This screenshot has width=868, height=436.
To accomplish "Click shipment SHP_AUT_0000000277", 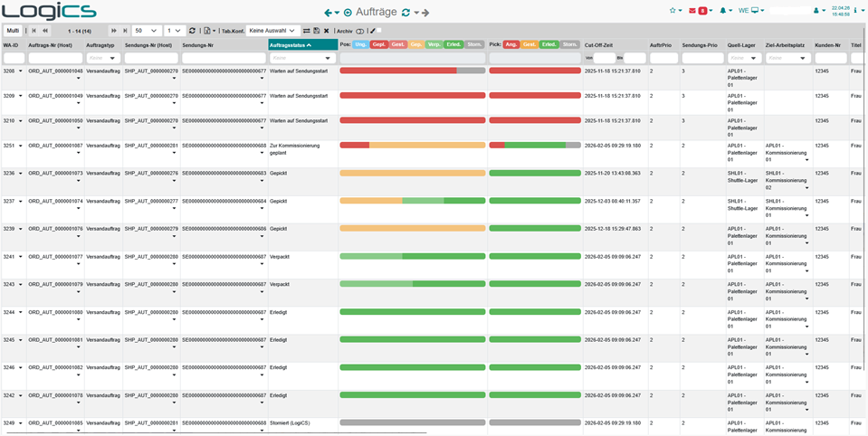I will [150, 201].
